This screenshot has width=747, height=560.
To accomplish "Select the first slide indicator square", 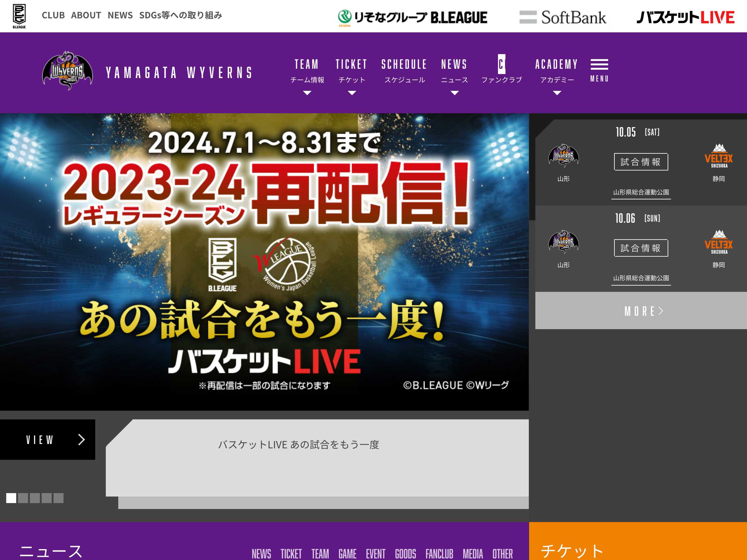I will pos(11,498).
